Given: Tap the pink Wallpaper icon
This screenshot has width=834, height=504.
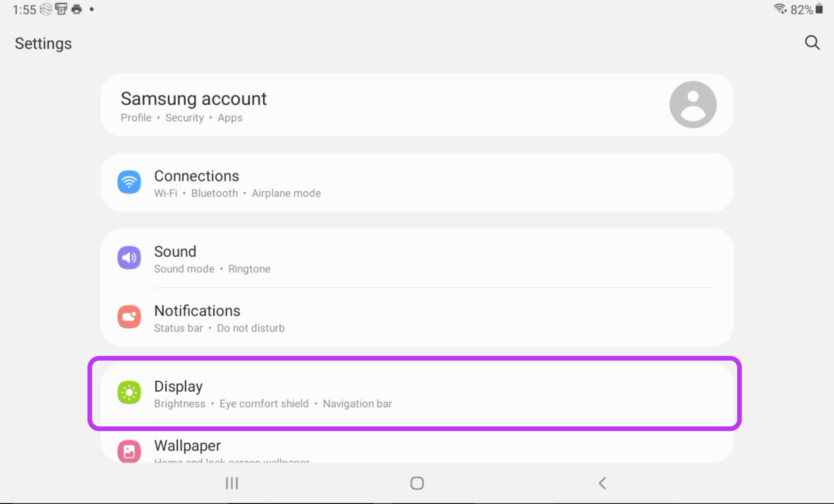Looking at the screenshot, I should pos(129,451).
